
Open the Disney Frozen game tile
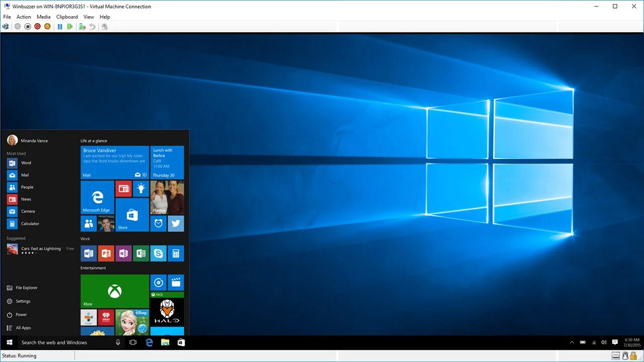132,322
